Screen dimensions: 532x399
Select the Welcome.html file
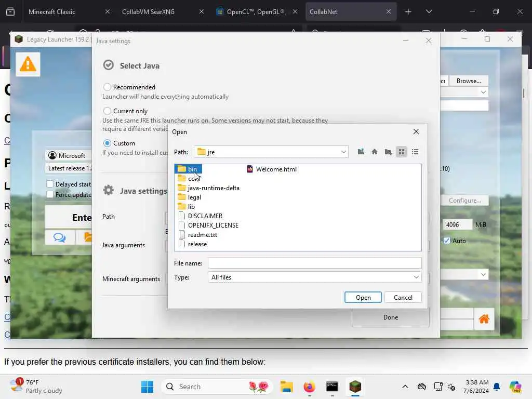[x=272, y=169]
